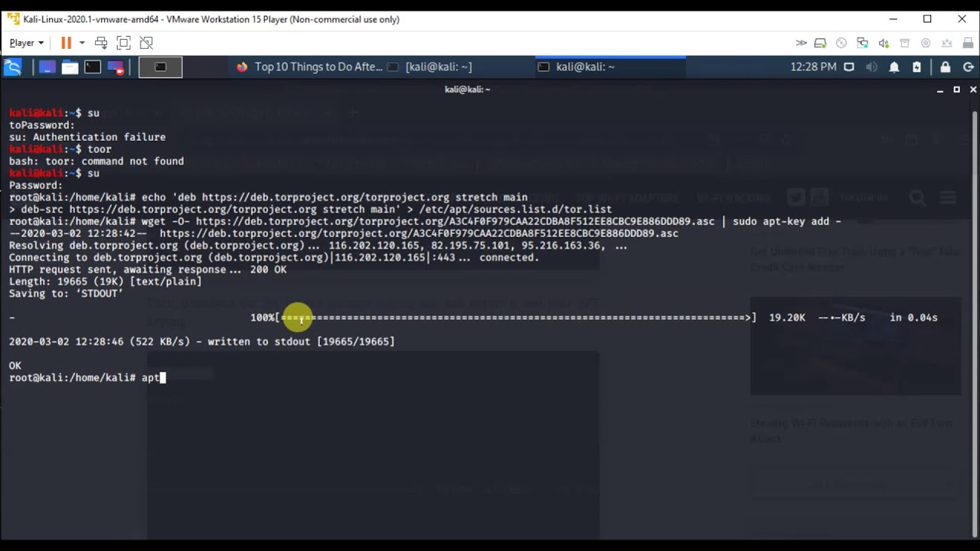Click the VMware printer device icon
This screenshot has height=551, width=980.
904,43
